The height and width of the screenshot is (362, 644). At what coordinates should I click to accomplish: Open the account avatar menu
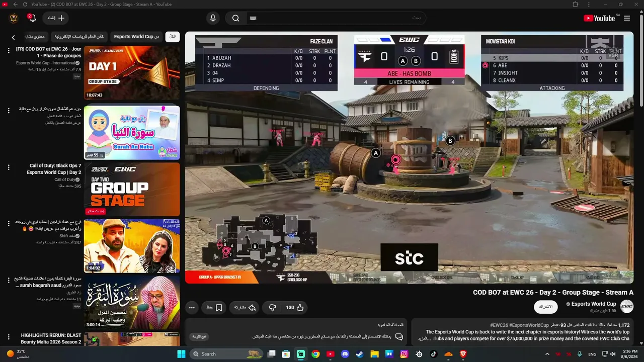point(14,18)
